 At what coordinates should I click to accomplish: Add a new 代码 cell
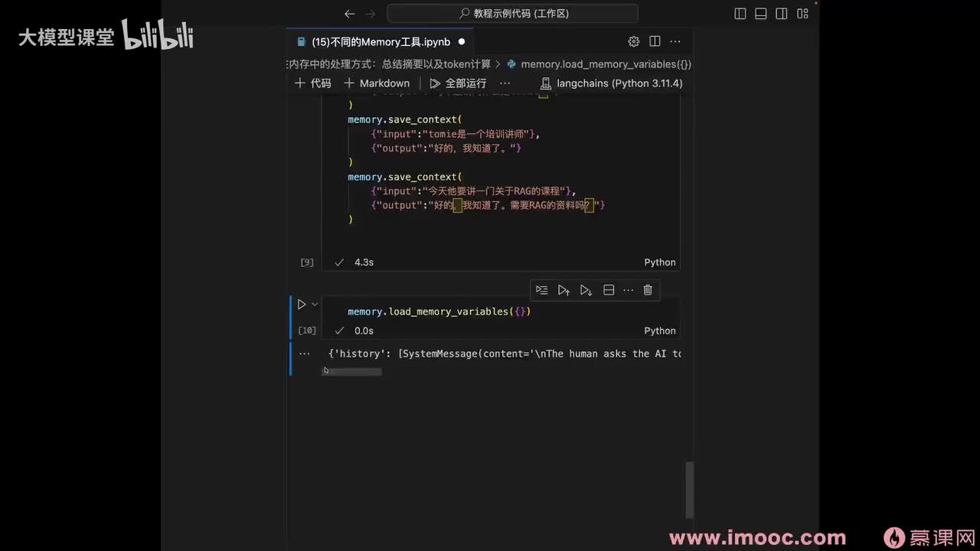pyautogui.click(x=313, y=83)
